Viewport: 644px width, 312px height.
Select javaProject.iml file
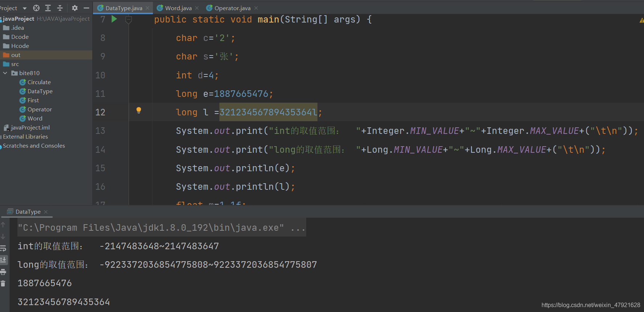point(30,128)
